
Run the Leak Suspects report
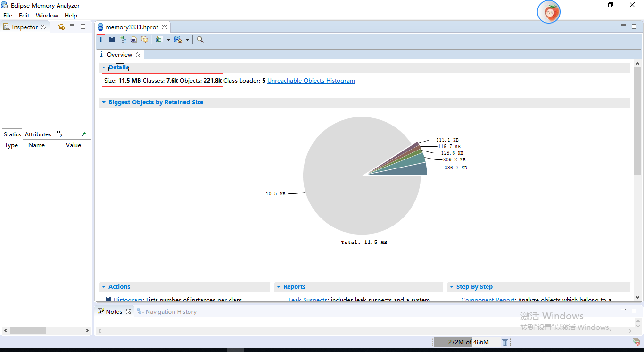click(x=308, y=300)
